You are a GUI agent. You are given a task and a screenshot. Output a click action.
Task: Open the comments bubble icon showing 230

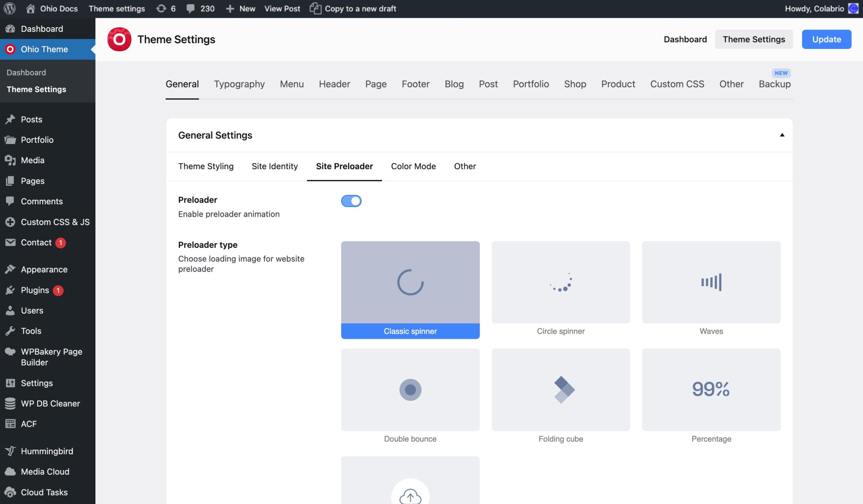click(x=190, y=9)
